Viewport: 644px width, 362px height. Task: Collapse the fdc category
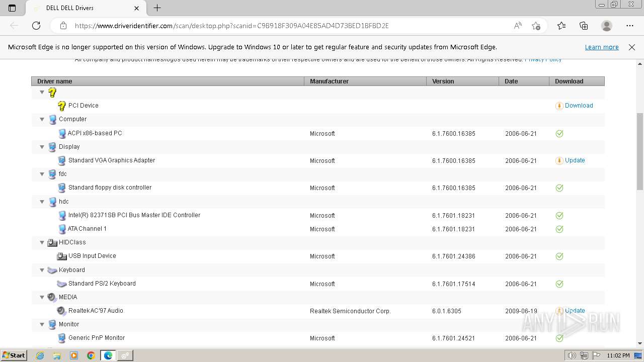[42, 174]
